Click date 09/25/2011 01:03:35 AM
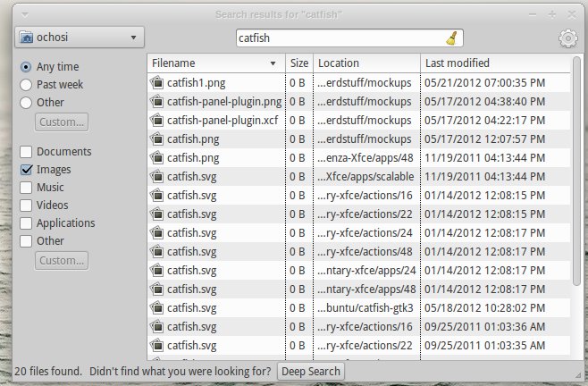 point(484,346)
